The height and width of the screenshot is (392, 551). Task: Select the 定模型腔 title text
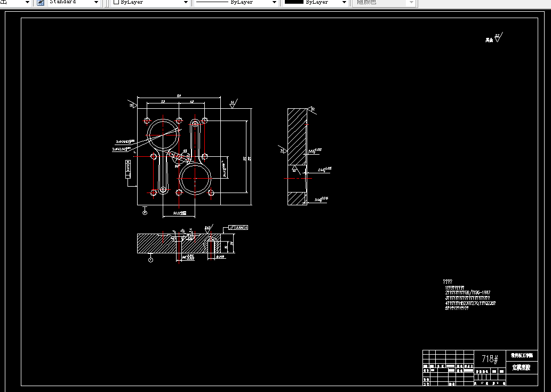(x=521, y=368)
